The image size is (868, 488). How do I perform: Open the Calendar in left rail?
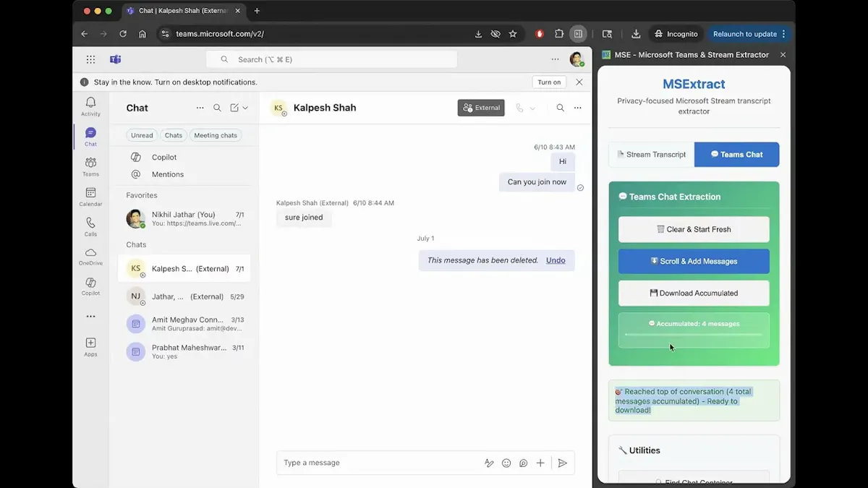90,197
